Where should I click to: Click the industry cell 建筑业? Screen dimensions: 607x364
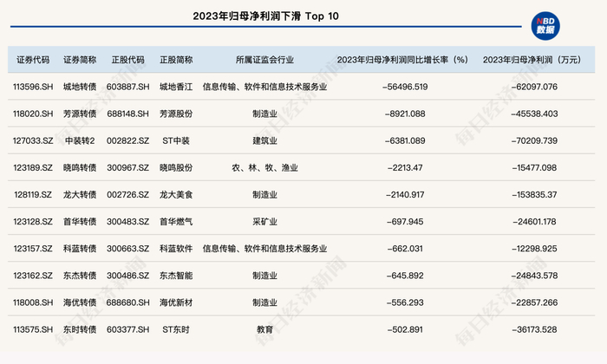pyautogui.click(x=264, y=140)
